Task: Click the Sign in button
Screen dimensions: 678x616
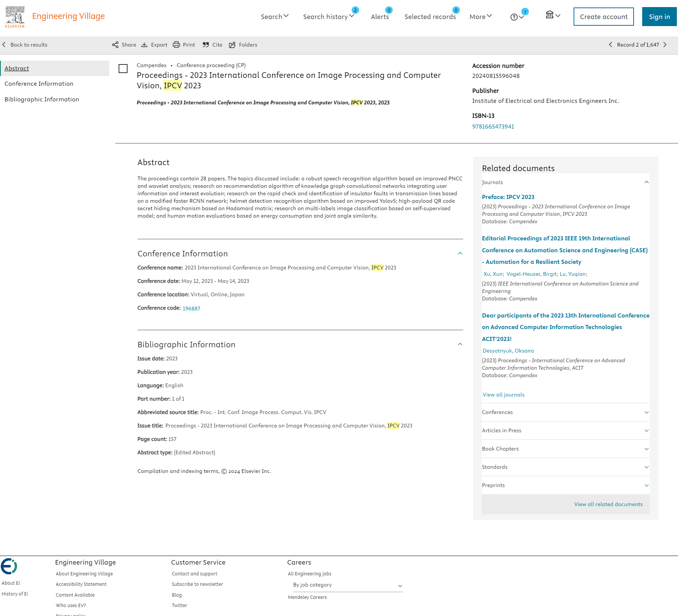Action: pos(659,16)
